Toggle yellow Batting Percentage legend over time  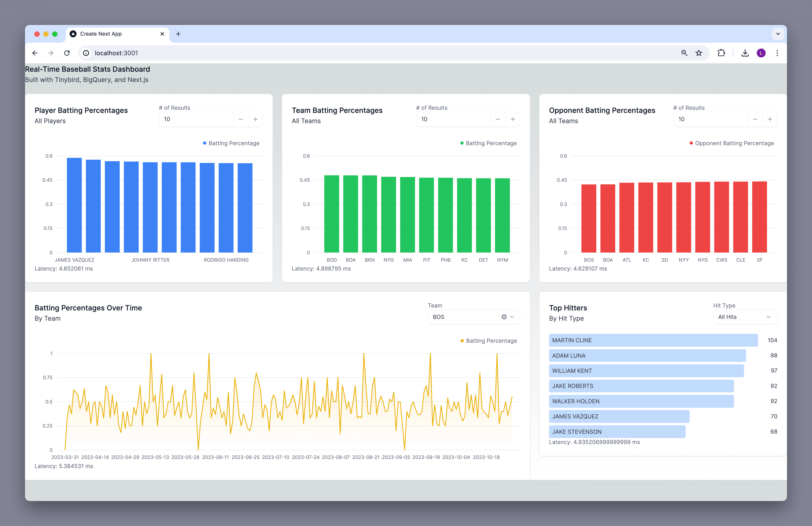(489, 340)
